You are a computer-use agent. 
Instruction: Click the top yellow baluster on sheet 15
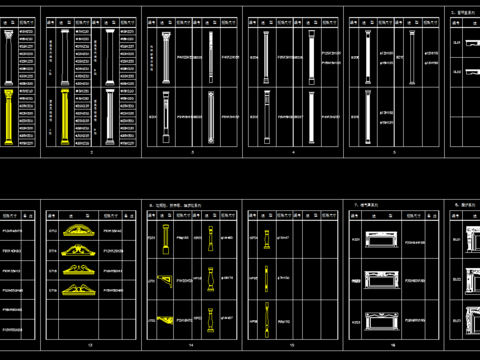pos(267,239)
